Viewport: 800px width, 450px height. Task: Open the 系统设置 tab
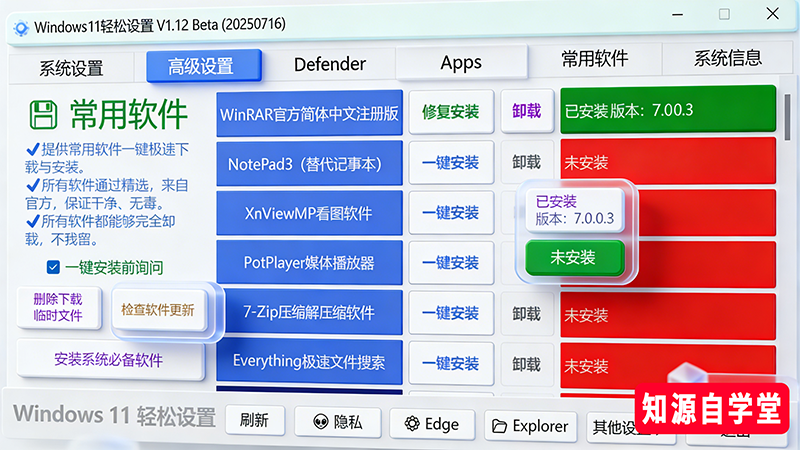[71, 67]
